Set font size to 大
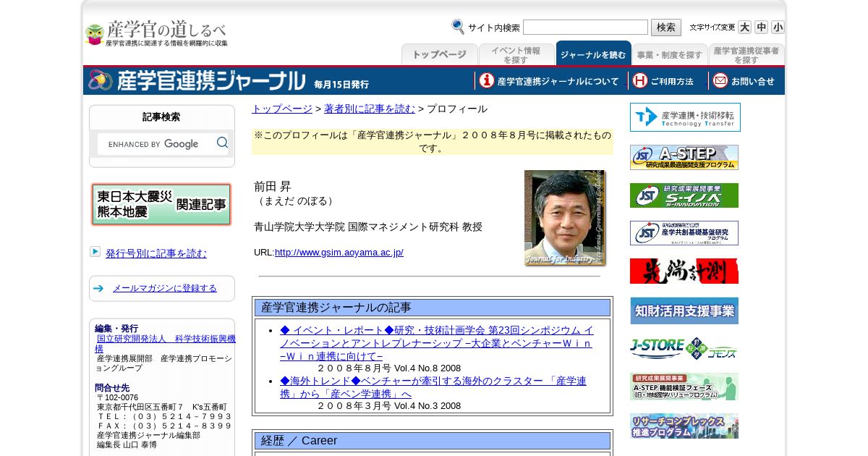Image resolution: width=868 pixels, height=456 pixels. [744, 27]
